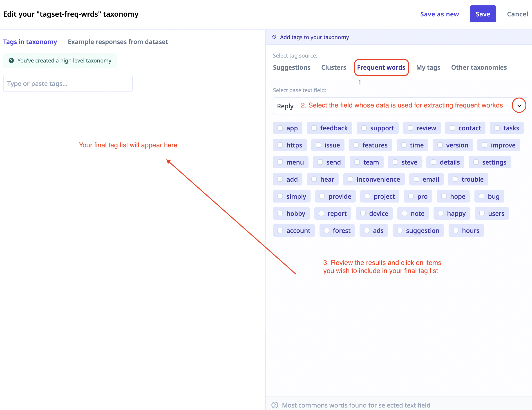Focus the Type or paste tags field
Viewport: 532px width, 410px height.
[x=68, y=84]
